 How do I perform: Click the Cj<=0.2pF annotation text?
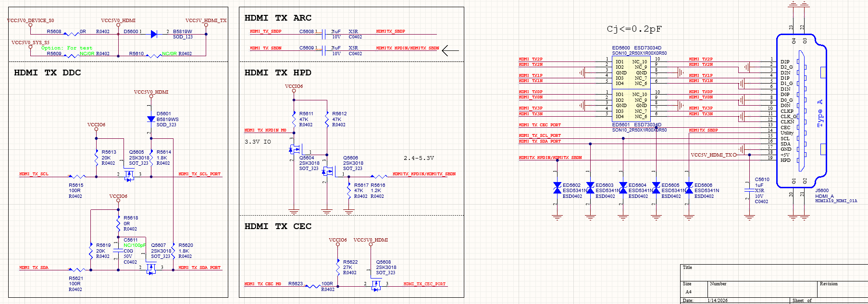[634, 29]
